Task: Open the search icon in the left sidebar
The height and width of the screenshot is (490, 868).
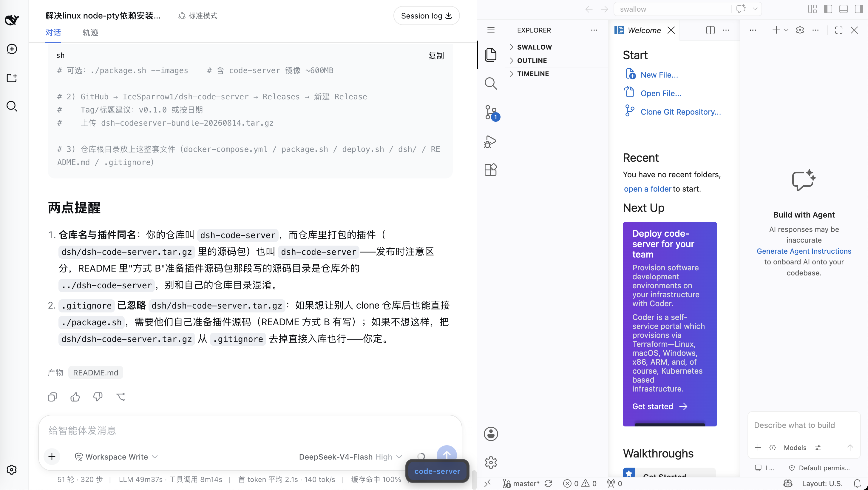Action: click(x=12, y=106)
